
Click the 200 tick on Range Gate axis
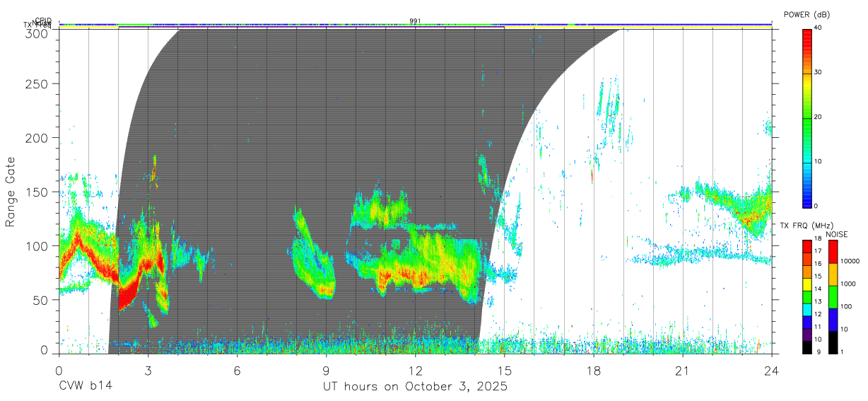[x=36, y=138]
